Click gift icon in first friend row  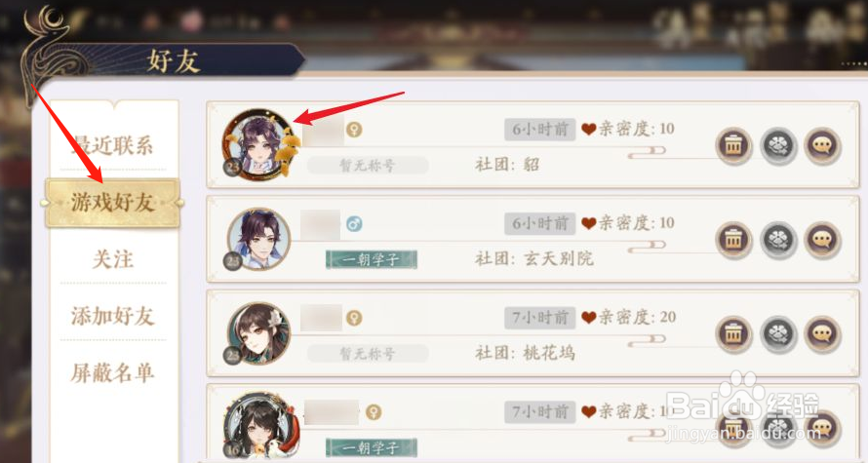pyautogui.click(x=777, y=146)
